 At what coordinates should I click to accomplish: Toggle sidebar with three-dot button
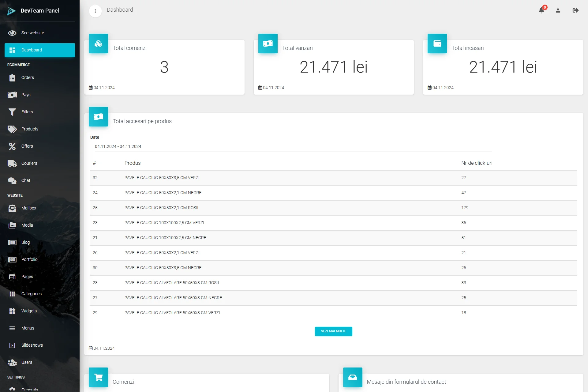[x=95, y=11]
